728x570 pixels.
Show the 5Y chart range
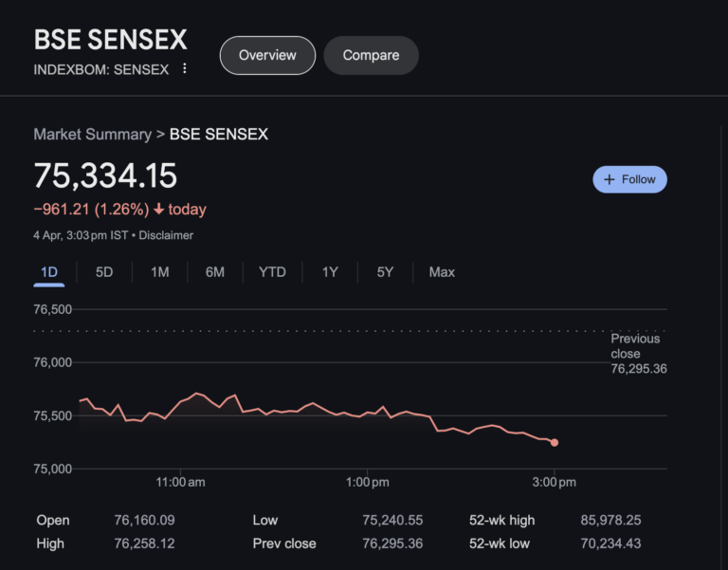pyautogui.click(x=385, y=272)
